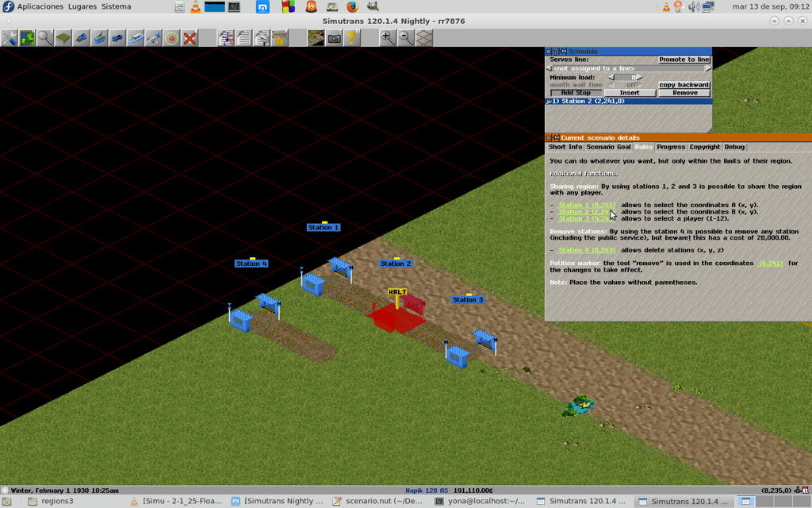
Task: Select schedule entry Station 2 (2,241,0)
Action: (x=629, y=101)
